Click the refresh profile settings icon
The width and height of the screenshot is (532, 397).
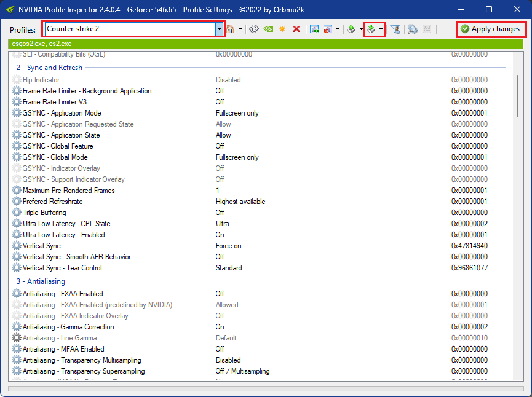(254, 29)
